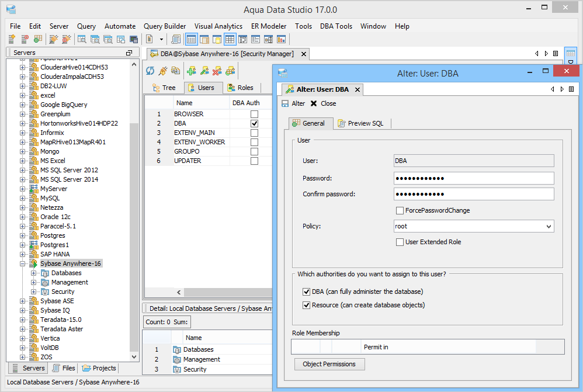Enable the ForcePasswordChange checkbox
Viewport: 583px width, 392px height.
(x=400, y=210)
